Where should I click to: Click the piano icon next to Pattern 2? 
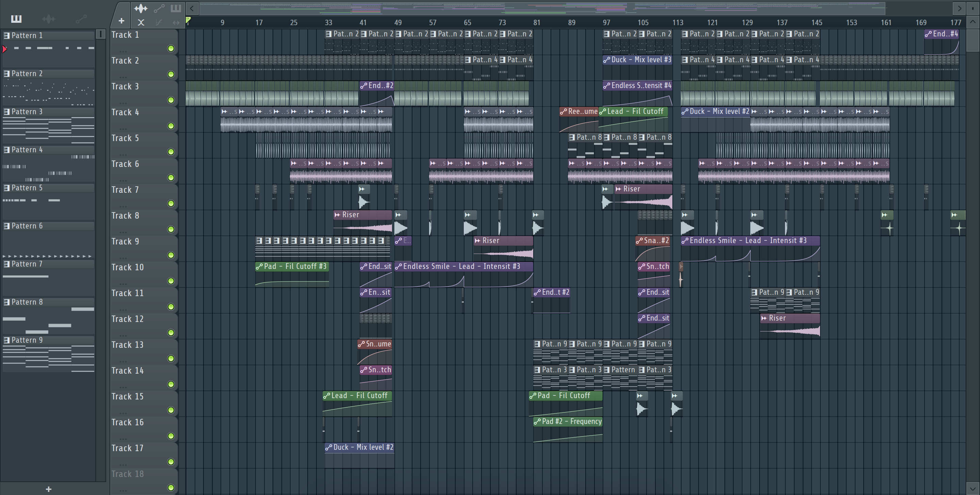click(6, 73)
